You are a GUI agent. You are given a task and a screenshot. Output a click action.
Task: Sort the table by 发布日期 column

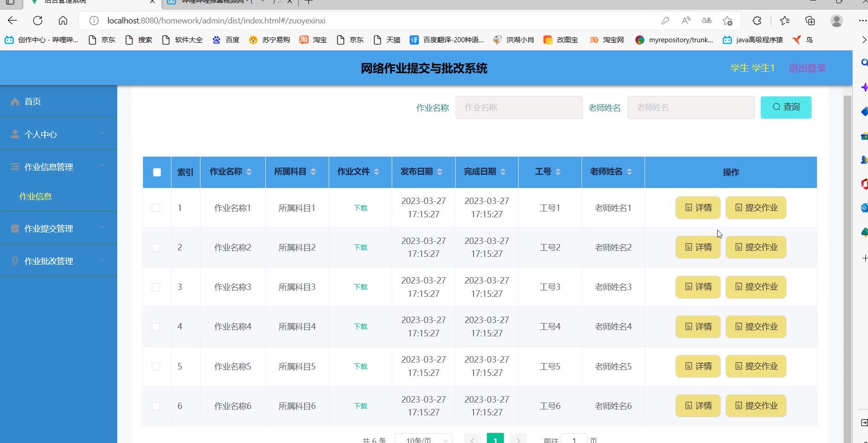point(440,172)
